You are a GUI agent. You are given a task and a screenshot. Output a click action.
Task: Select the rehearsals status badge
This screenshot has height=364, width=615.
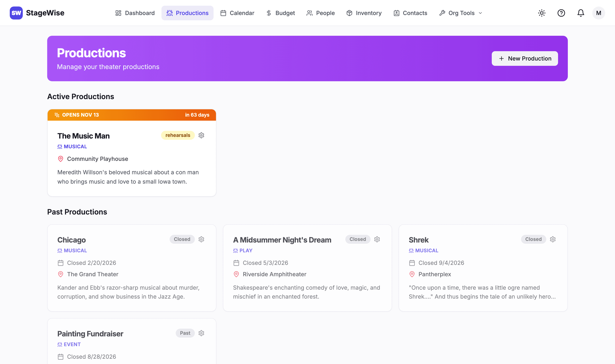[x=178, y=135]
